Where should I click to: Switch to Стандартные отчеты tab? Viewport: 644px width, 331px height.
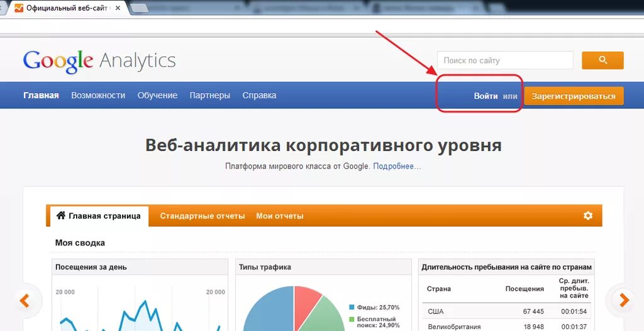coord(203,216)
